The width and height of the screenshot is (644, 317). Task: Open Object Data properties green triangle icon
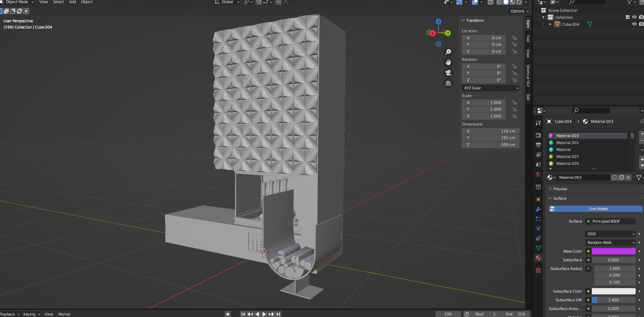click(538, 248)
